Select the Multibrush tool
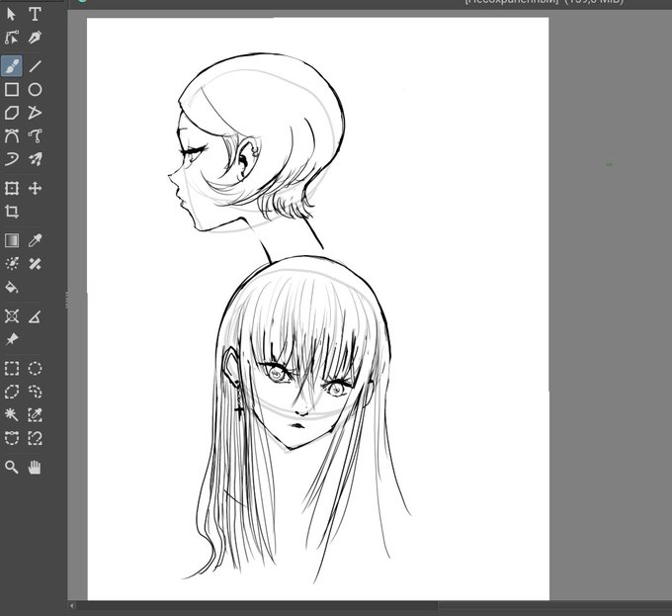Image resolution: width=672 pixels, height=616 pixels. pyautogui.click(x=35, y=159)
